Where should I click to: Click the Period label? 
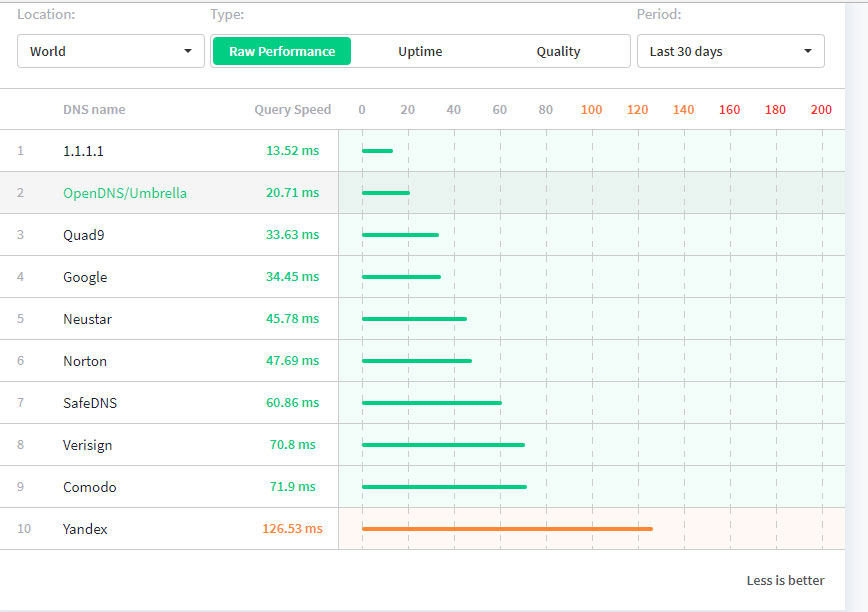tap(659, 14)
